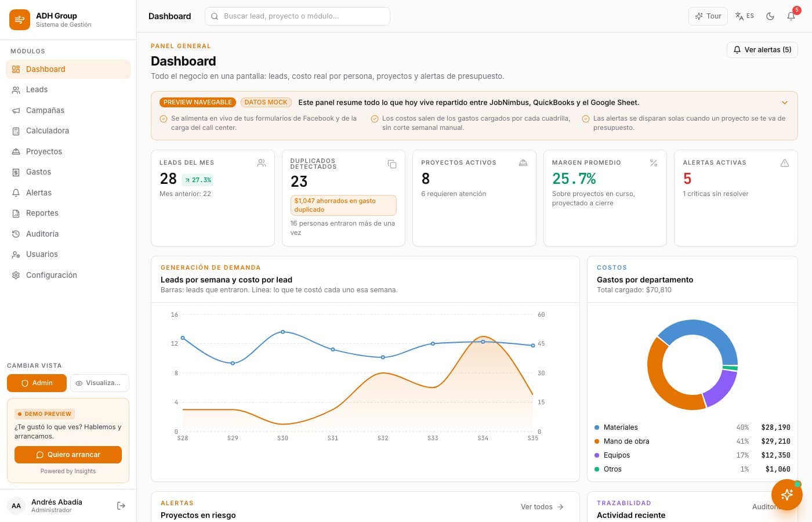Click the hard-hat icon on Proyectos activos card

click(x=523, y=163)
